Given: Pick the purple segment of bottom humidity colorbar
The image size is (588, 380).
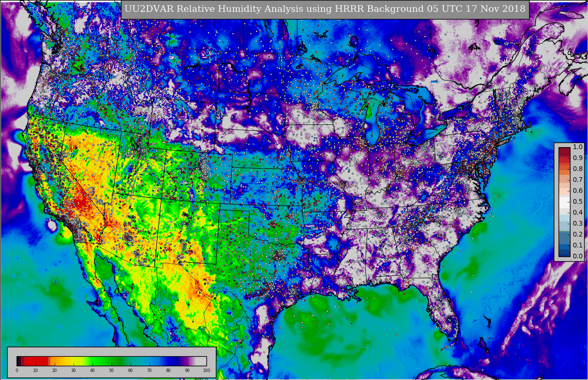Looking at the screenshot, I should point(187,361).
